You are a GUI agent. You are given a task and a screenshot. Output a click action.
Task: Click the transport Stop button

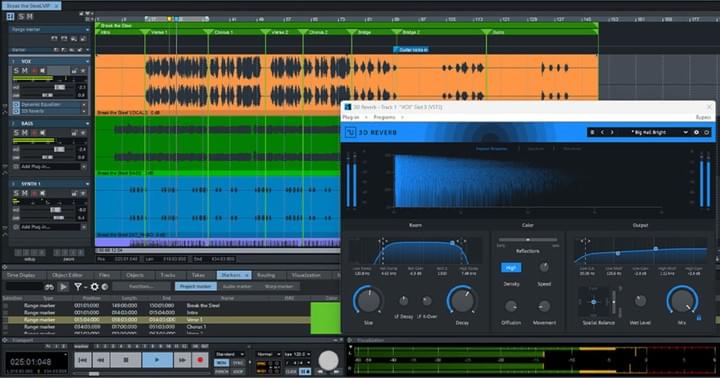[x=126, y=360]
